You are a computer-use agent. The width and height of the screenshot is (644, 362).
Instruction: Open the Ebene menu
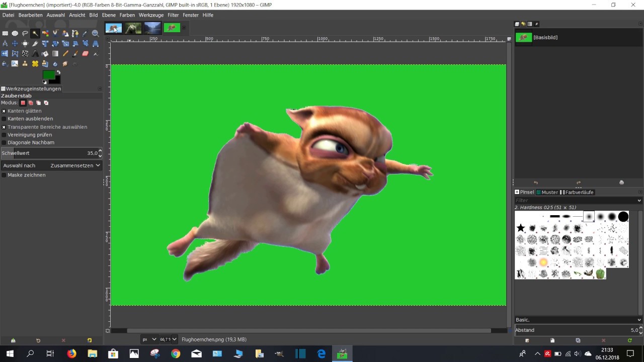pos(109,15)
